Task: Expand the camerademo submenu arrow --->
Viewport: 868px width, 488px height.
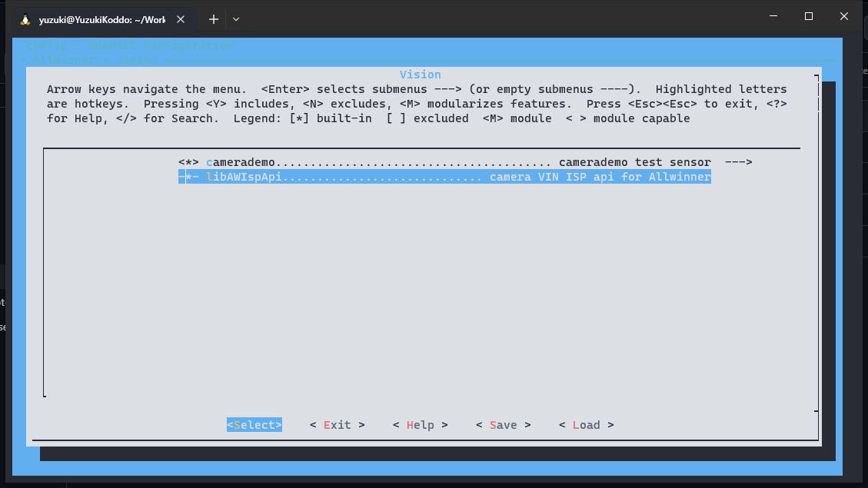Action: point(738,162)
